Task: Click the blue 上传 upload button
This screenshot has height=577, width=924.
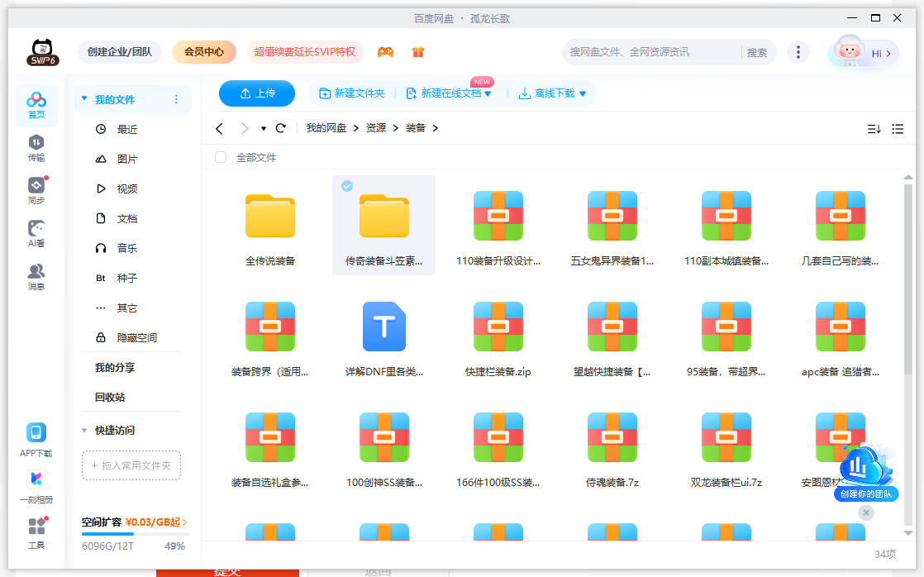Action: [x=257, y=93]
